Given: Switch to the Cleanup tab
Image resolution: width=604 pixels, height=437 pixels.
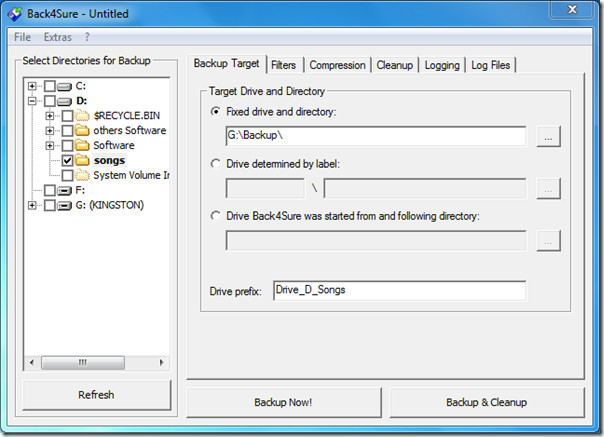Looking at the screenshot, I should pos(394,65).
